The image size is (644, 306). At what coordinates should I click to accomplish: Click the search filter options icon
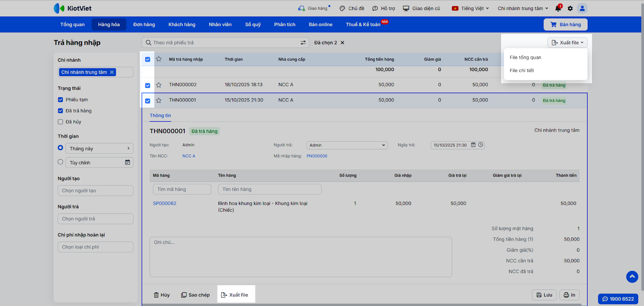coord(303,43)
